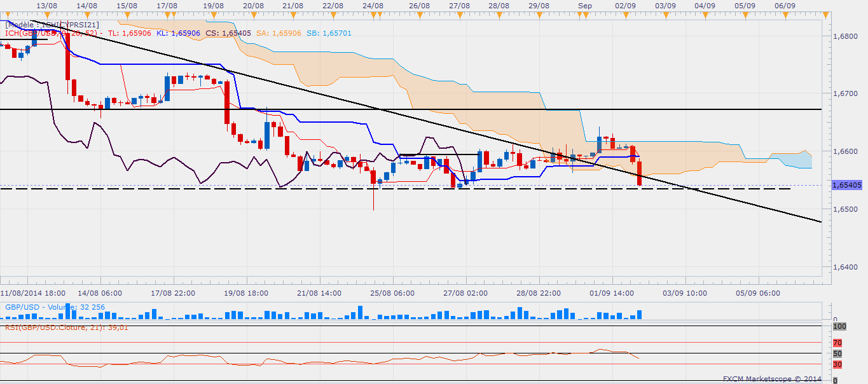
Task: Click the RSI 100 level tag
Action: [839, 326]
